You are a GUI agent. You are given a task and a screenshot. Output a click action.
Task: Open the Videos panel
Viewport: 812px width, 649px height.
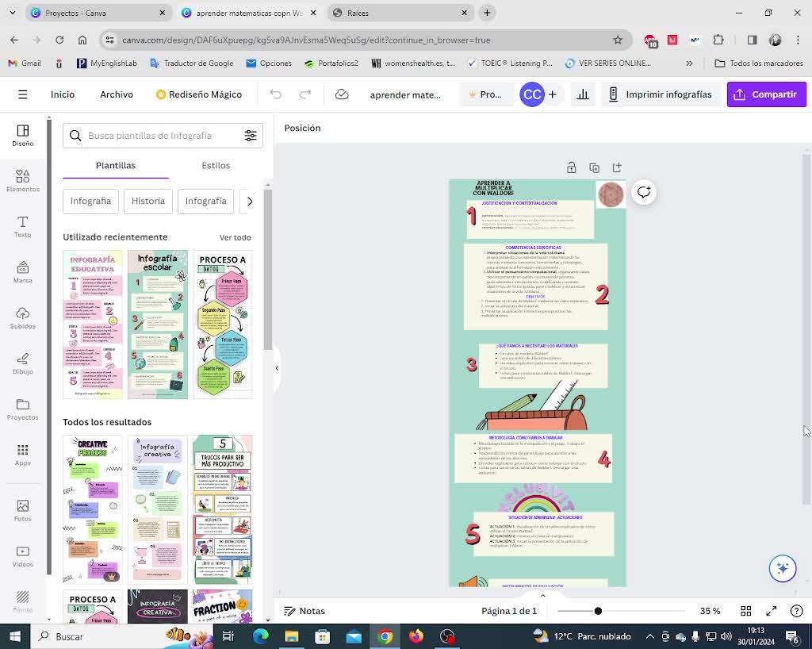click(x=23, y=556)
